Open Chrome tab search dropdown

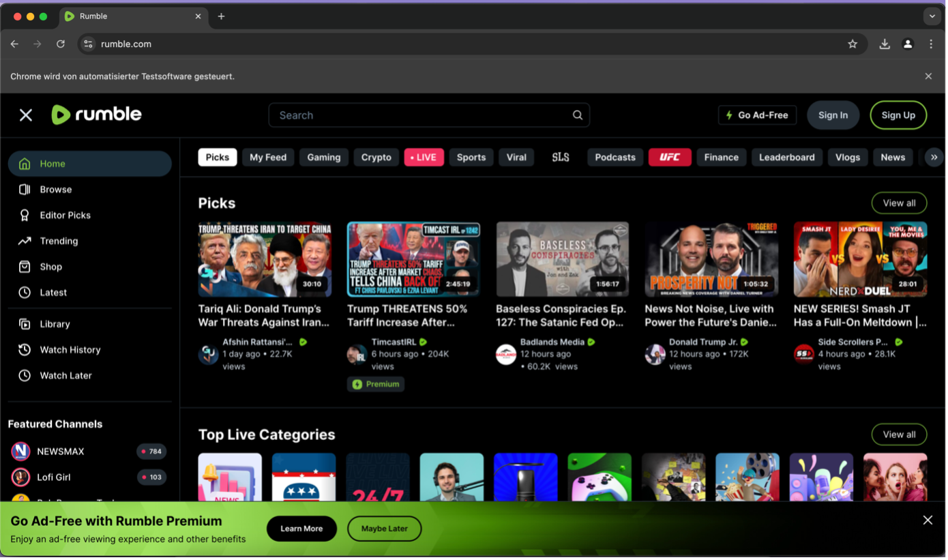932,16
